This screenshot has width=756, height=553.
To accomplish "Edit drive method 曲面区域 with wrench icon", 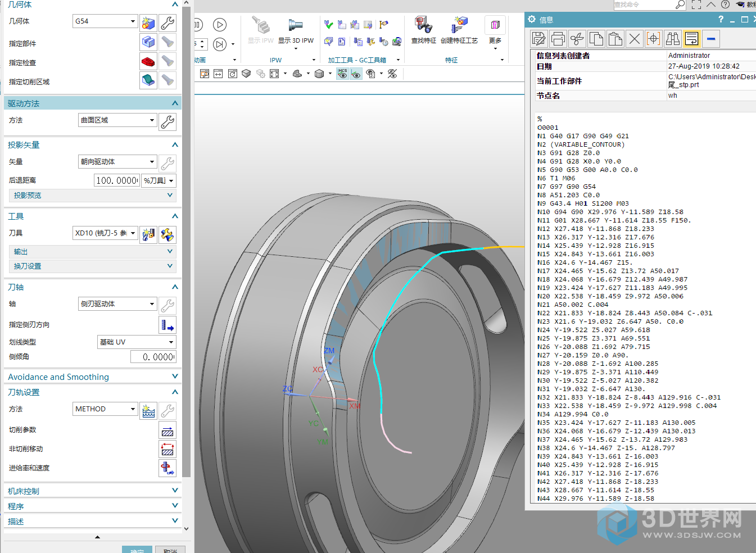I will [168, 122].
